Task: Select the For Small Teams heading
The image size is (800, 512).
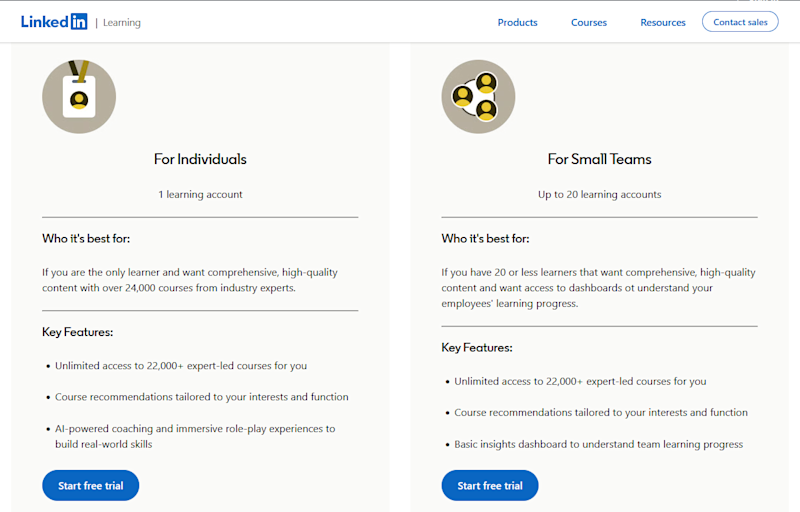Action: coord(599,159)
